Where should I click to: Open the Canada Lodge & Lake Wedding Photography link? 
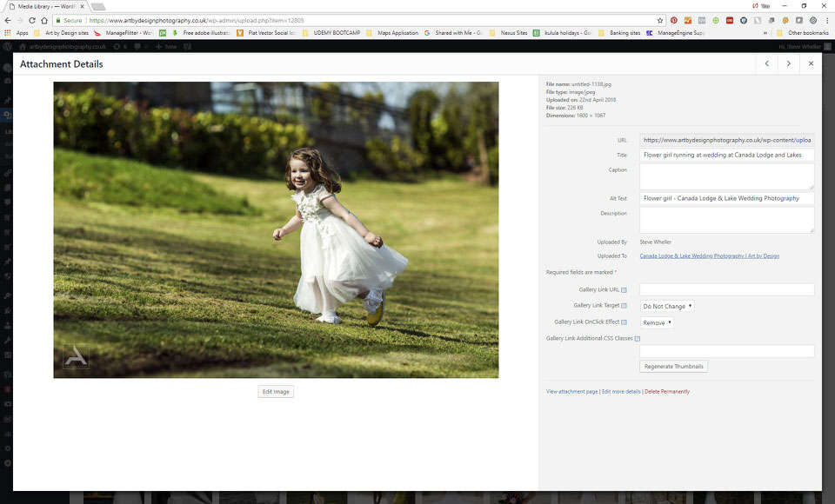710,256
